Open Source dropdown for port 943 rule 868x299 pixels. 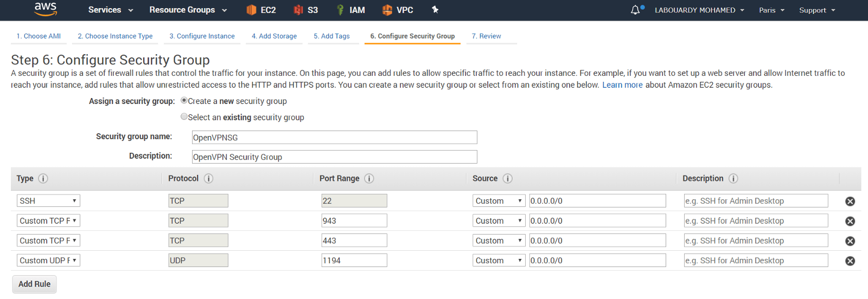tap(499, 221)
